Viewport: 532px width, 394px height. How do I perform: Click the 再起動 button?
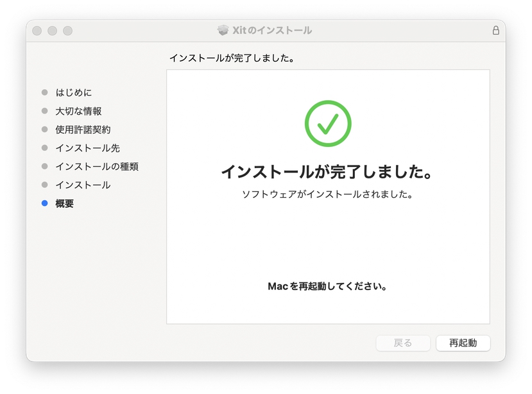tap(463, 343)
